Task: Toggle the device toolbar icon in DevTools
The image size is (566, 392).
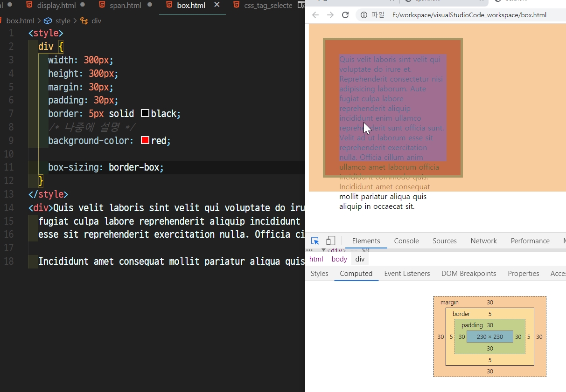Action: (330, 241)
